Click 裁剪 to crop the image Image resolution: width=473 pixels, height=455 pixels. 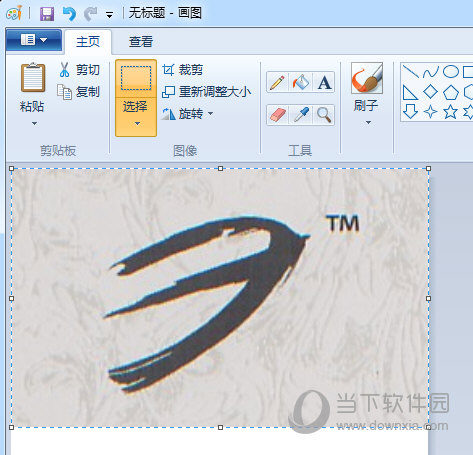coord(183,70)
